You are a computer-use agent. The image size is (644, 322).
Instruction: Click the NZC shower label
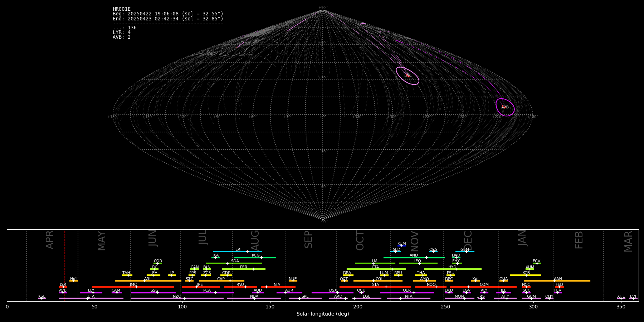177,297
